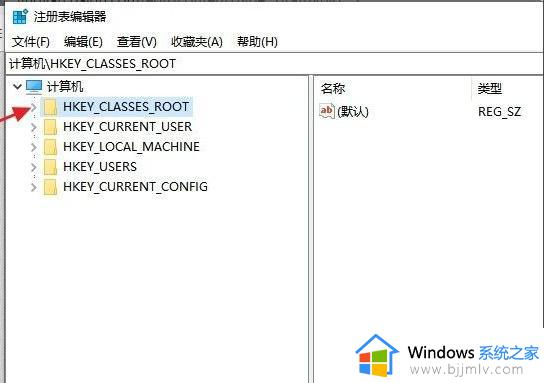This screenshot has width=544, height=383.
Task: Select the (默认) value name
Action: [x=353, y=112]
